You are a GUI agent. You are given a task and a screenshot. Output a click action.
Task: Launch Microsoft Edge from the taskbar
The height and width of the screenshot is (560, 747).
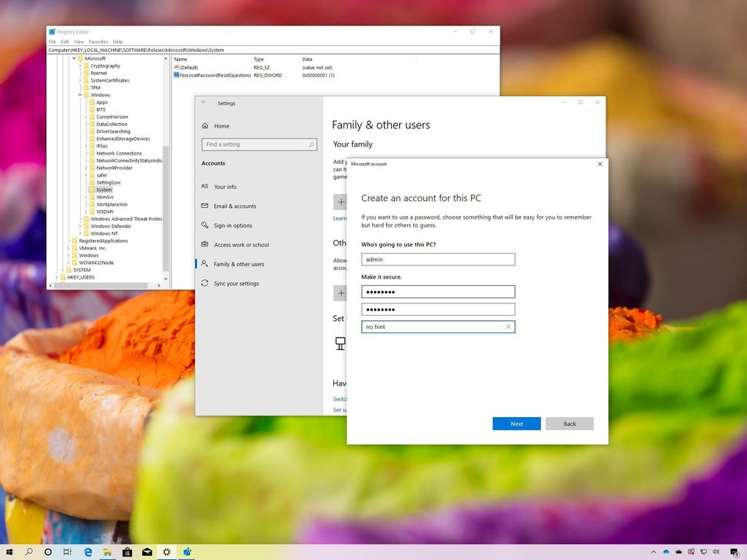tap(88, 552)
